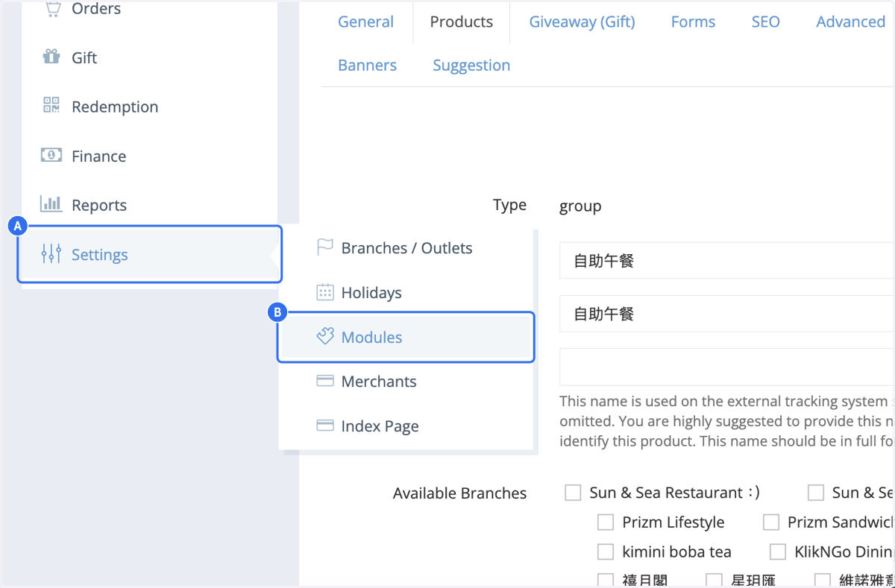The height and width of the screenshot is (588, 895).
Task: Open the Advanced tab
Action: click(x=850, y=22)
